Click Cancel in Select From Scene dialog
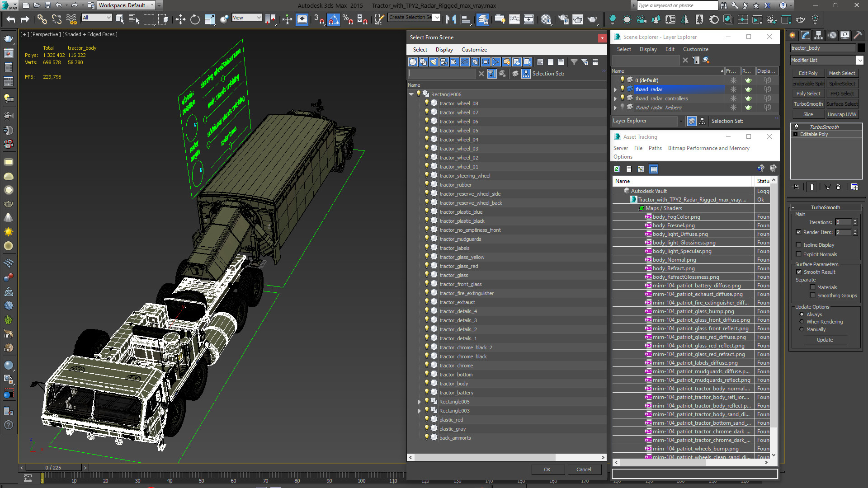 [584, 469]
